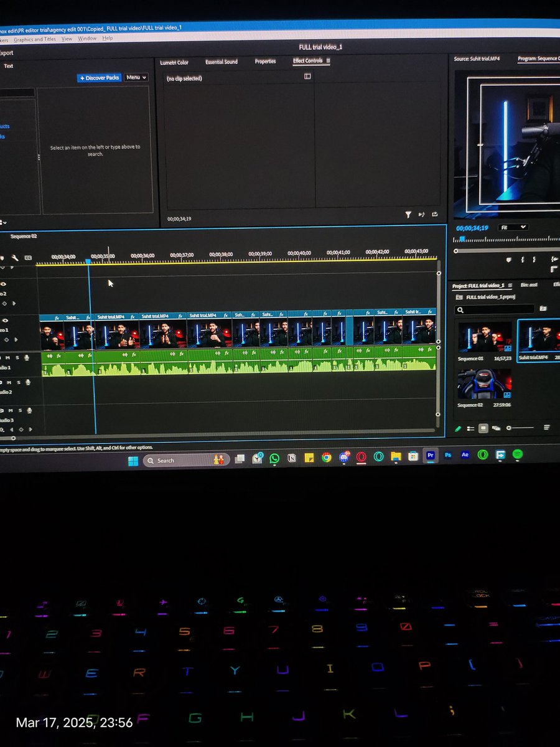The image size is (560, 747).
Task: Open the View menu
Action: (67, 39)
